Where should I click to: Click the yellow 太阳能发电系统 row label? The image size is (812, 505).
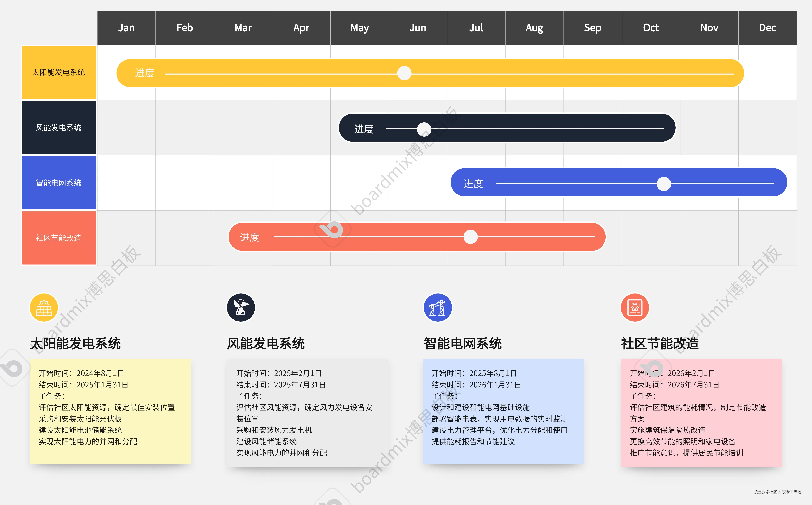click(59, 72)
